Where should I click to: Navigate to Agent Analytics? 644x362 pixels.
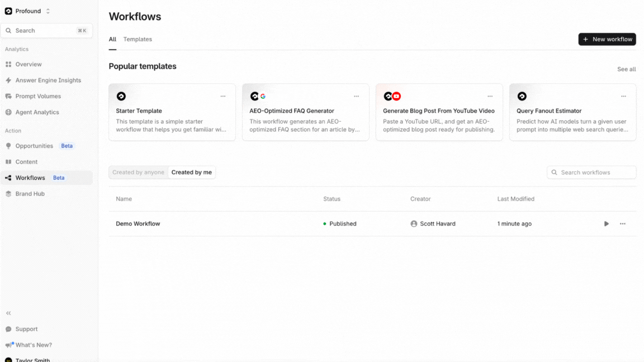(37, 112)
